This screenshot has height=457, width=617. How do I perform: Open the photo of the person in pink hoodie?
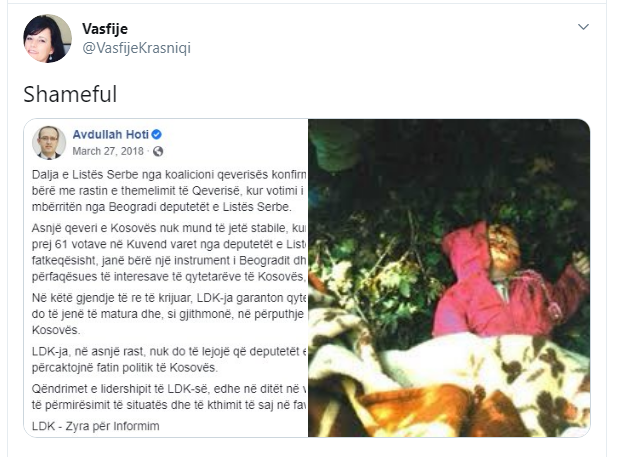(449, 278)
